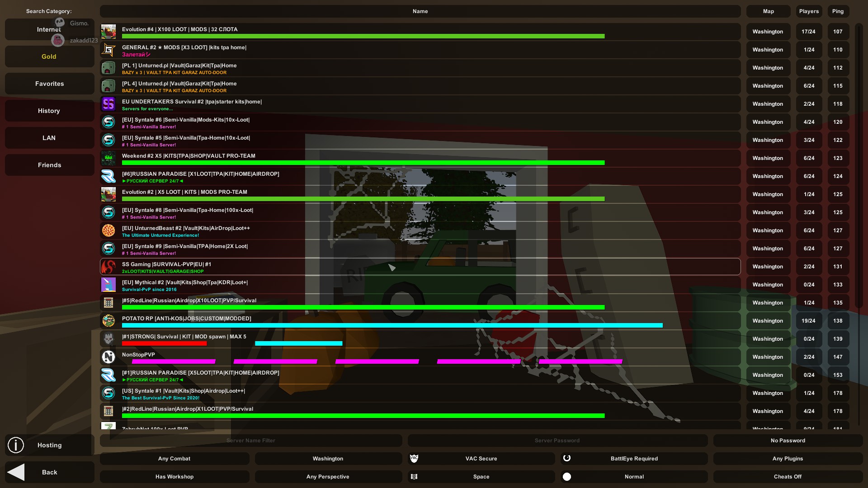Click the POTATO RP server icon

(x=108, y=321)
